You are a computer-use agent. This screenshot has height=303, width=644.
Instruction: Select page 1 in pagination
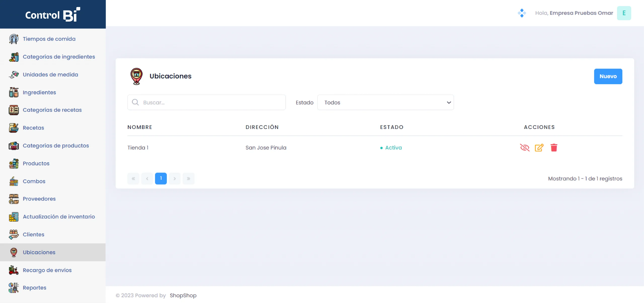point(161,179)
